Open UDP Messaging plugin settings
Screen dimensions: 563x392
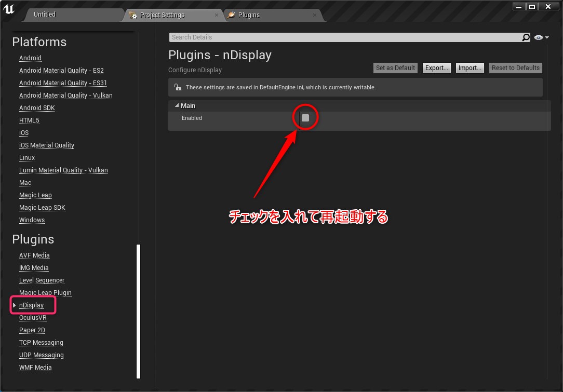click(42, 355)
